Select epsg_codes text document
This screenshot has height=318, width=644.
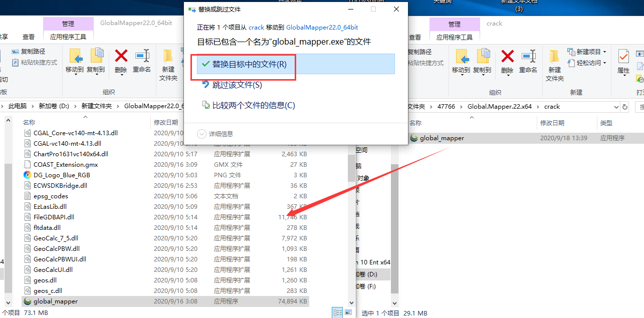point(51,196)
